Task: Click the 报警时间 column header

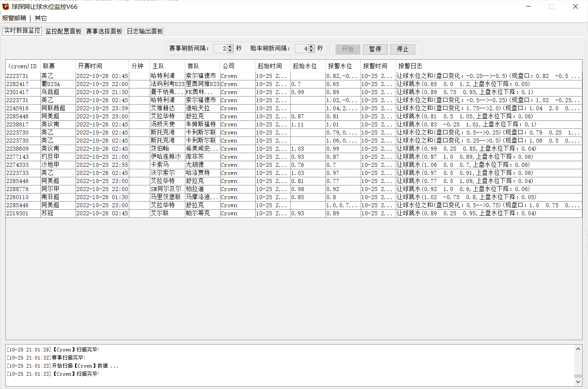Action: (378, 66)
